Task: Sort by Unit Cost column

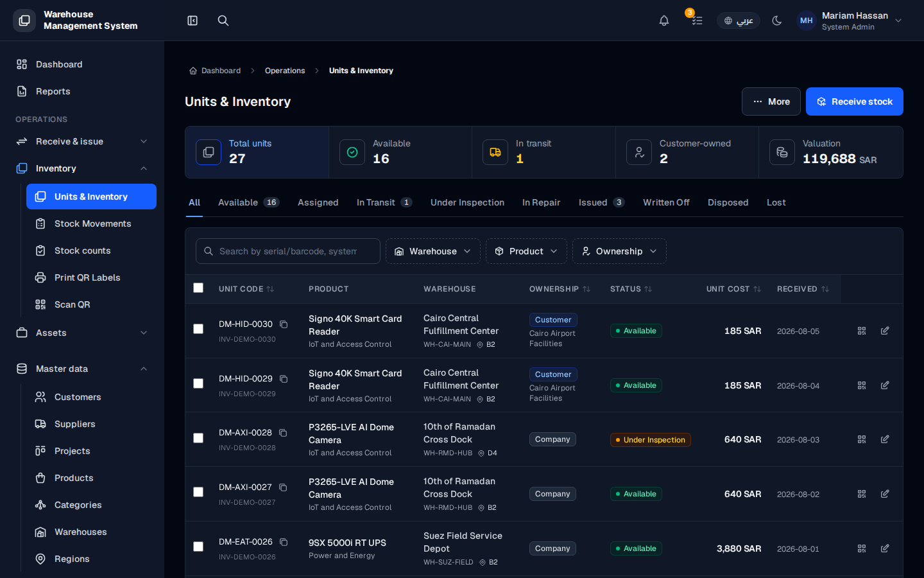Action: coord(733,289)
